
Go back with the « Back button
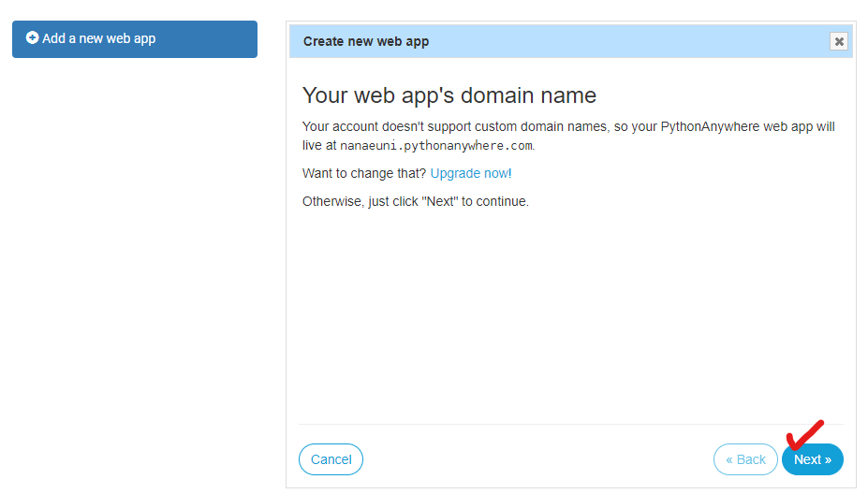click(x=745, y=459)
